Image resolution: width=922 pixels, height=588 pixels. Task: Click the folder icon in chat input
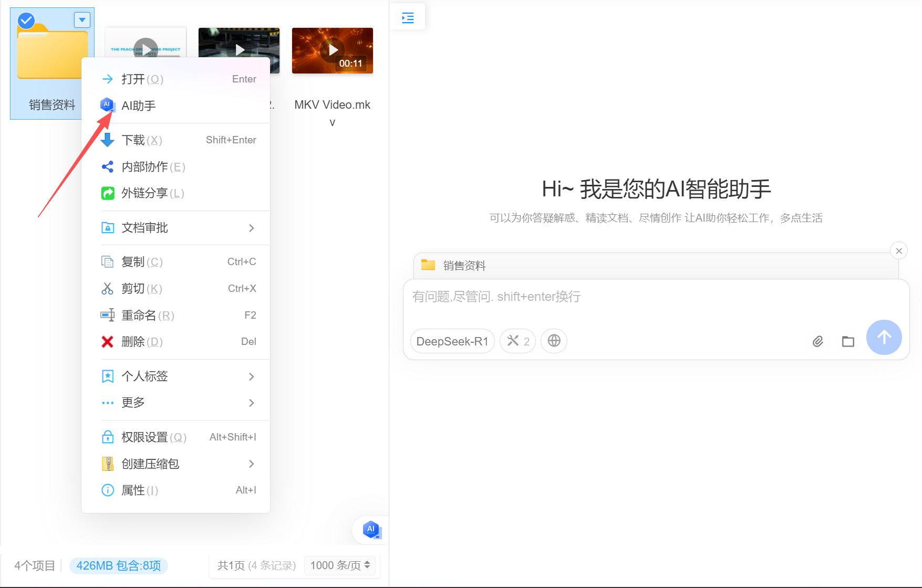click(x=848, y=341)
